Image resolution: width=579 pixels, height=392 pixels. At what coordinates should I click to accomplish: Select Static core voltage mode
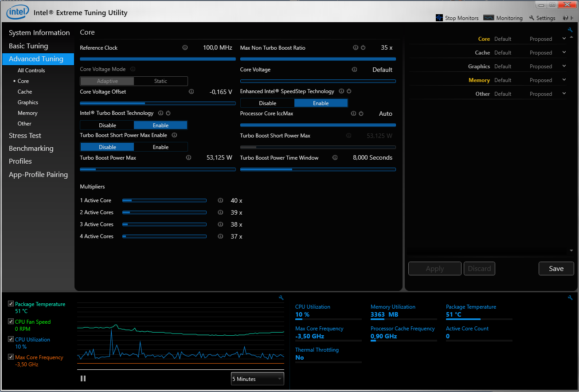pyautogui.click(x=160, y=81)
